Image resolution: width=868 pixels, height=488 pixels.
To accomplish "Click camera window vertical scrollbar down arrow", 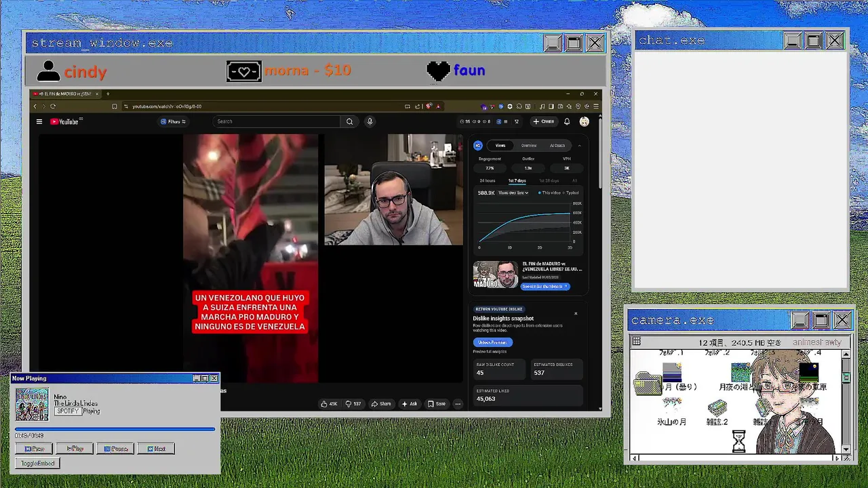I will 846,449.
